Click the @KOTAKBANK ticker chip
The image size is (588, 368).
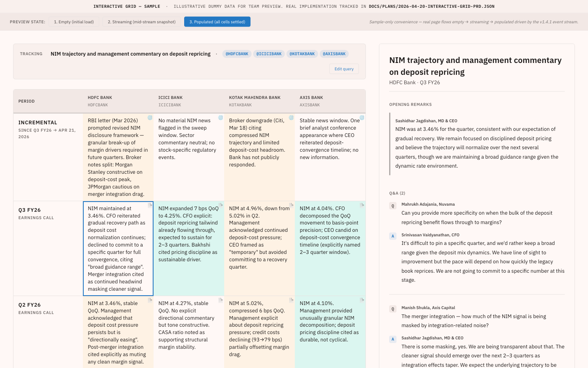(302, 54)
